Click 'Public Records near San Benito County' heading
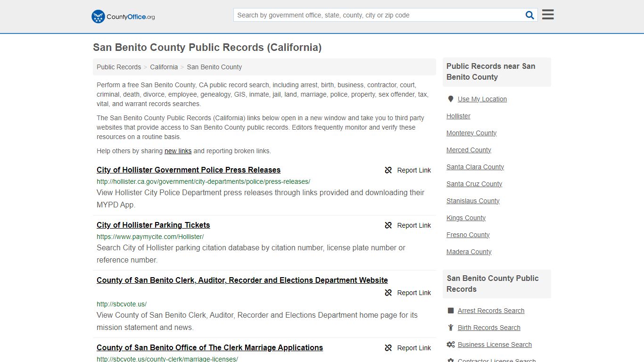 (491, 72)
